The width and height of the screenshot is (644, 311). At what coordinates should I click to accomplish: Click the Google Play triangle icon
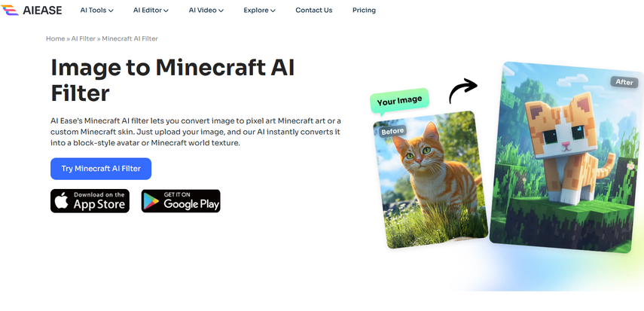151,201
